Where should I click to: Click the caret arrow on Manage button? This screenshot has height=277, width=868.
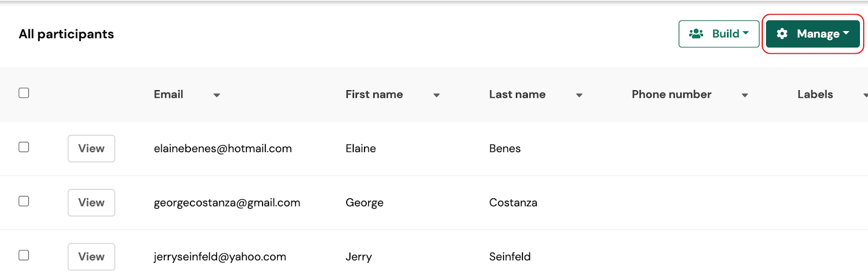tap(846, 33)
